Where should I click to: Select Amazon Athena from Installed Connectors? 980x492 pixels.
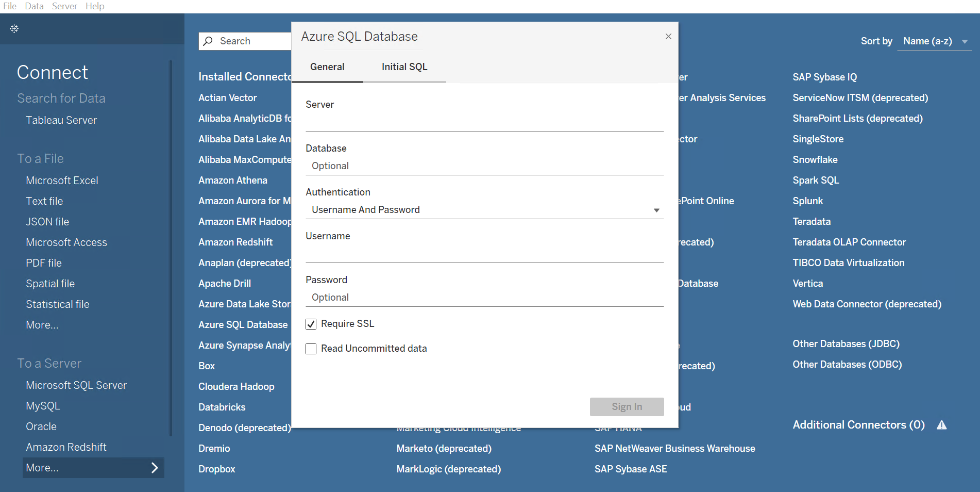click(233, 180)
